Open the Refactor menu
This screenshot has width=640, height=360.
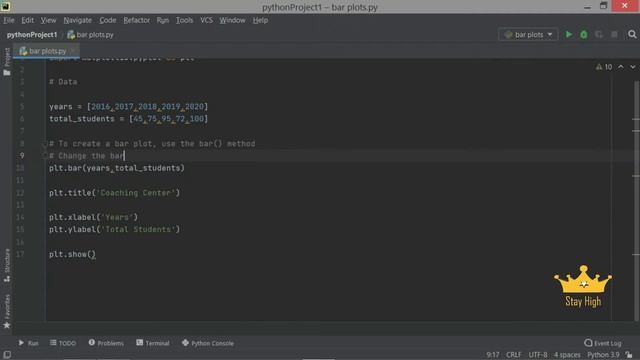click(136, 20)
